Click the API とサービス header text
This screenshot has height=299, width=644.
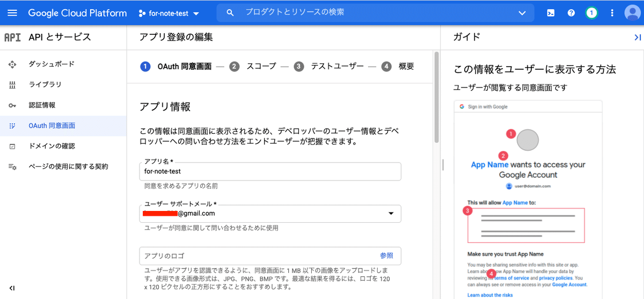pos(60,37)
